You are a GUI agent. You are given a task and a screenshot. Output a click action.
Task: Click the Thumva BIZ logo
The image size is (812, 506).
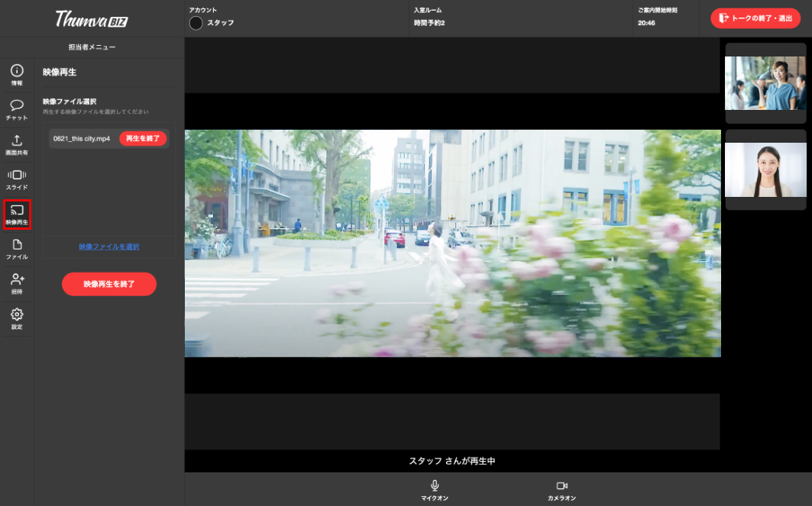91,18
